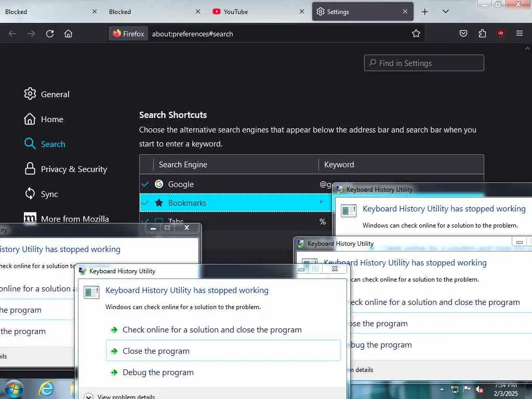Image resolution: width=532 pixels, height=399 pixels.
Task: Switch to the second Blocked tab
Action: pos(154,12)
